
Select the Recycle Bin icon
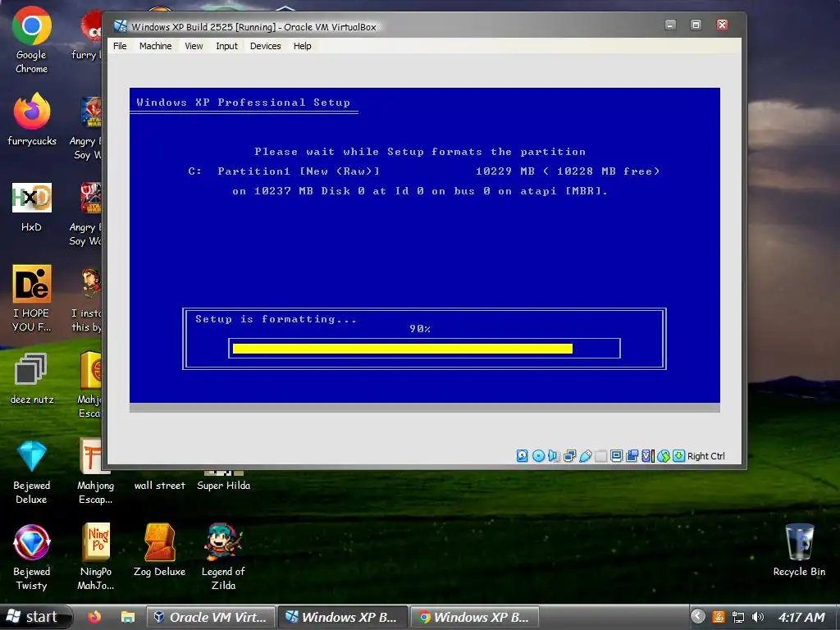(799, 550)
